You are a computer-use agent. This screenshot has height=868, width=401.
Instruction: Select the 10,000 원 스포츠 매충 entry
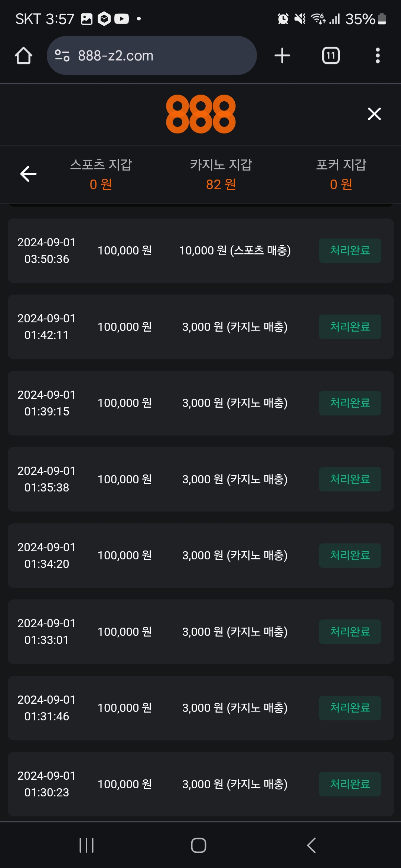[x=235, y=251]
